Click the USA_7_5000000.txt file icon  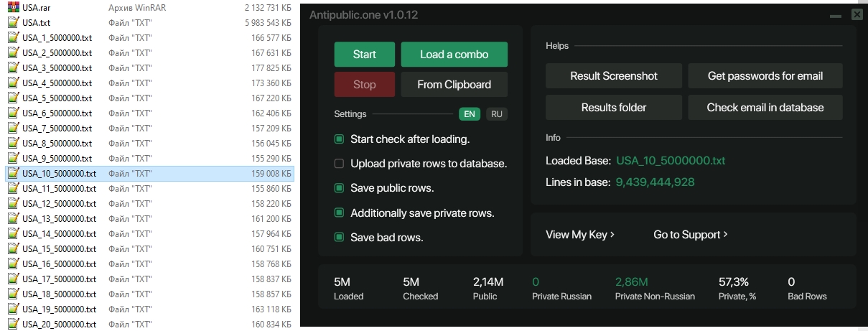(13, 128)
